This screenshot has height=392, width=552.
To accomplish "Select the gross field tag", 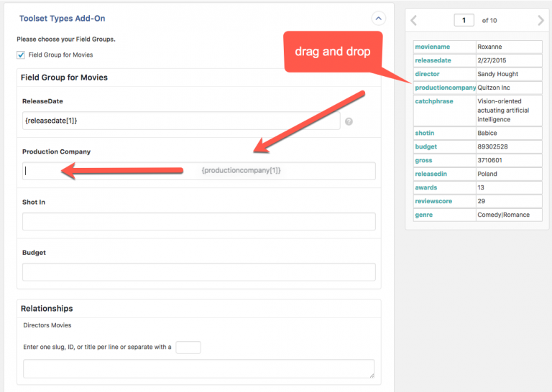I will [x=423, y=160].
